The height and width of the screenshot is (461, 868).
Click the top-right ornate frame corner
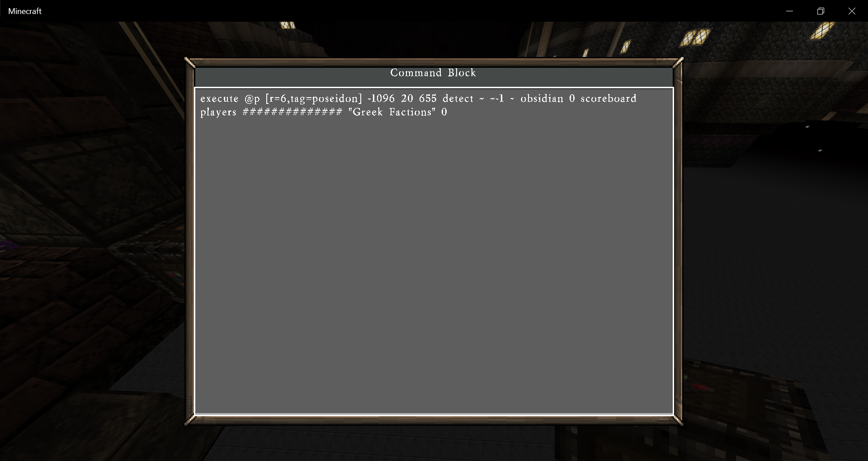pyautogui.click(x=678, y=62)
